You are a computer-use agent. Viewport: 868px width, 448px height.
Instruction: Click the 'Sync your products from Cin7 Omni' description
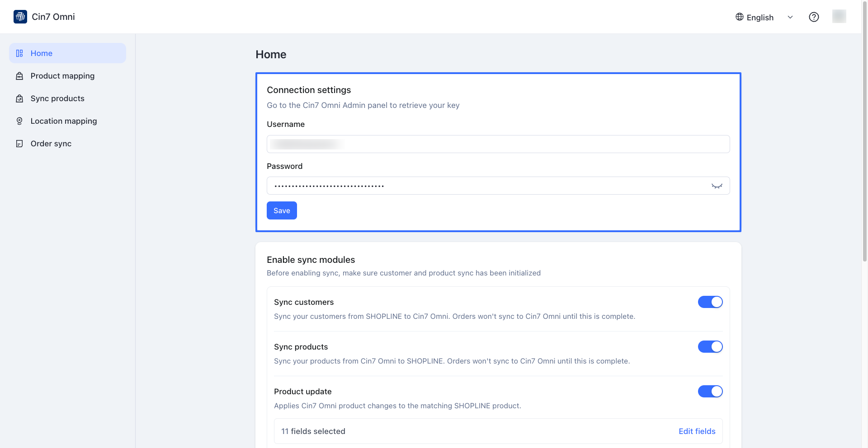pos(452,361)
